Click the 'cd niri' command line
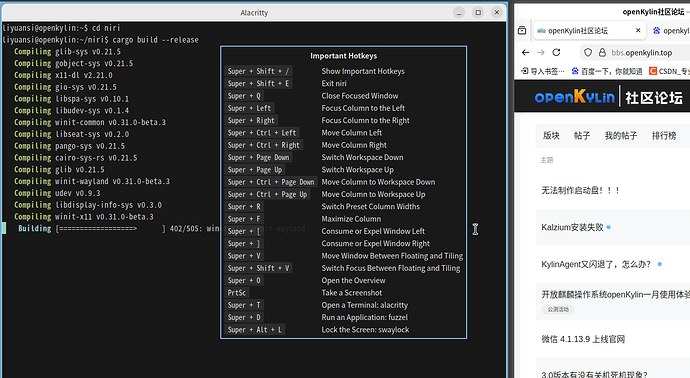690x378 pixels. point(106,28)
